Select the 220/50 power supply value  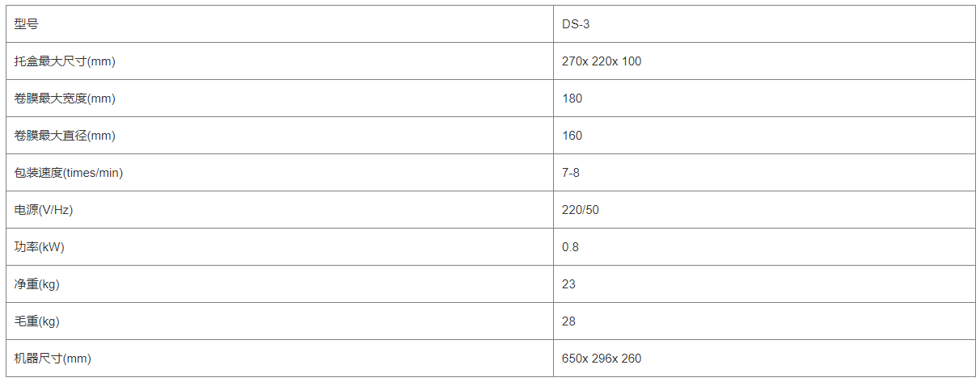click(x=581, y=210)
